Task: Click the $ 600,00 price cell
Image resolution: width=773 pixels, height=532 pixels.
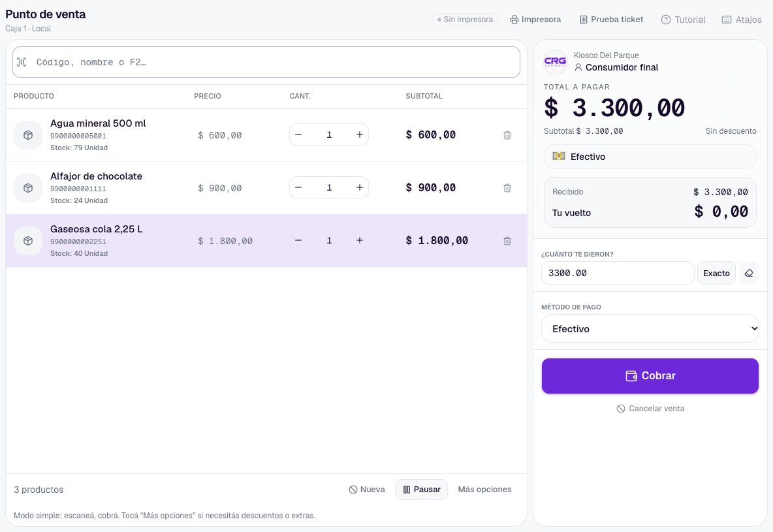Action: point(220,135)
